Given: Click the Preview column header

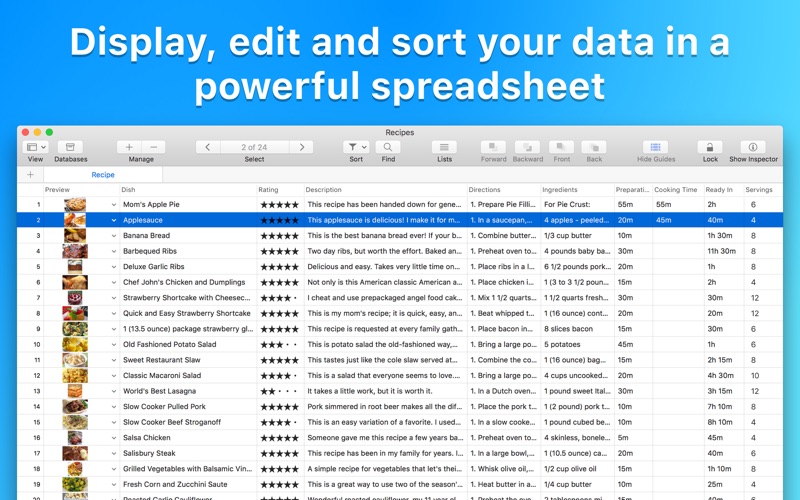Looking at the screenshot, I should 82,190.
